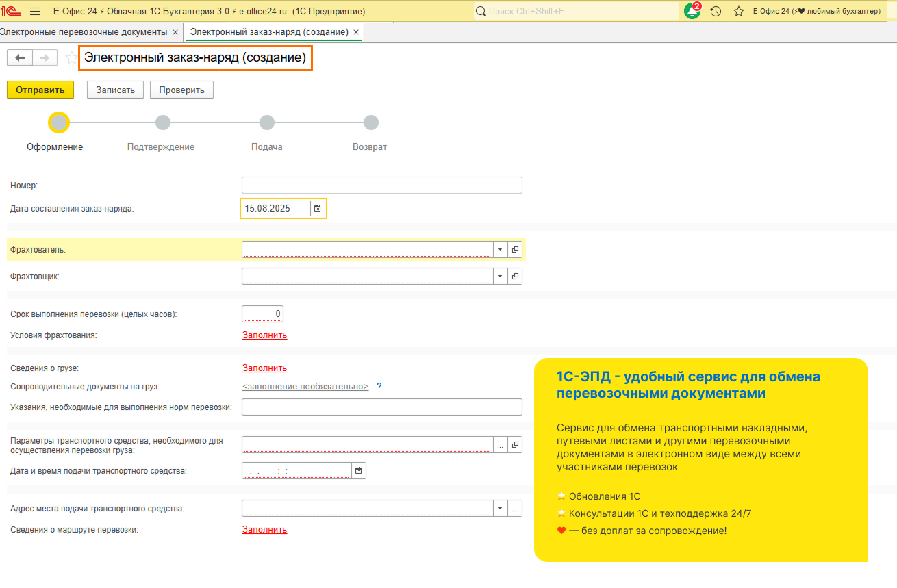Click Заполнить link for Сведения о грузе
This screenshot has height=588, width=897.
[x=264, y=368]
